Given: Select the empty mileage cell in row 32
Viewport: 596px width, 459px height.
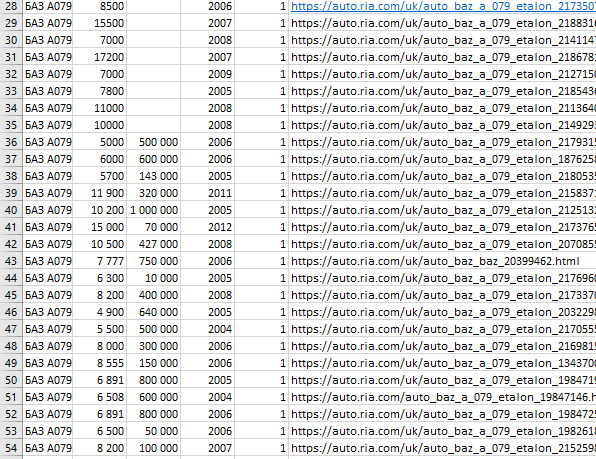Looking at the screenshot, I should pos(154,74).
